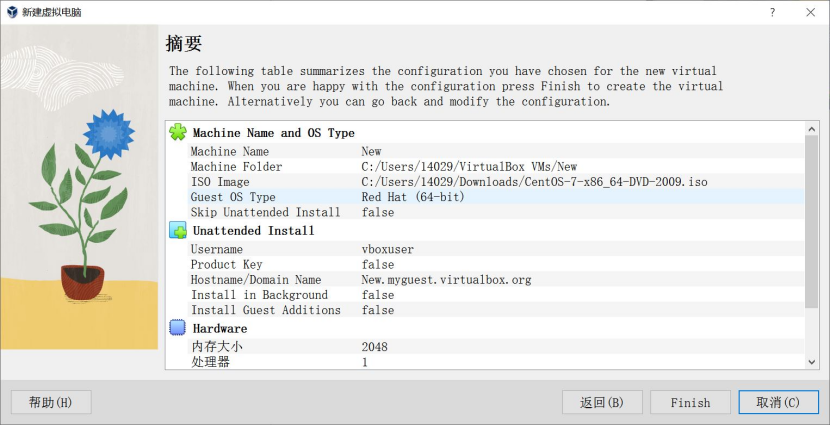
Task: Click the CentOS-7 ISO path value
Action: (534, 182)
